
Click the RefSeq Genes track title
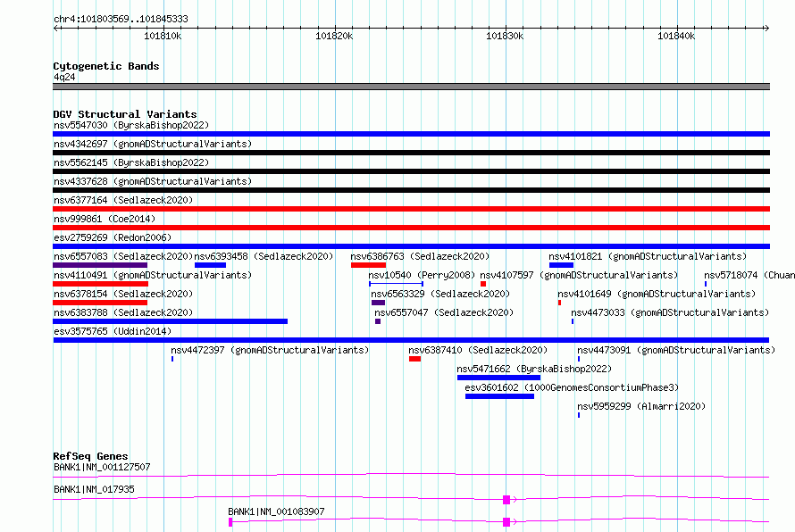point(91,456)
